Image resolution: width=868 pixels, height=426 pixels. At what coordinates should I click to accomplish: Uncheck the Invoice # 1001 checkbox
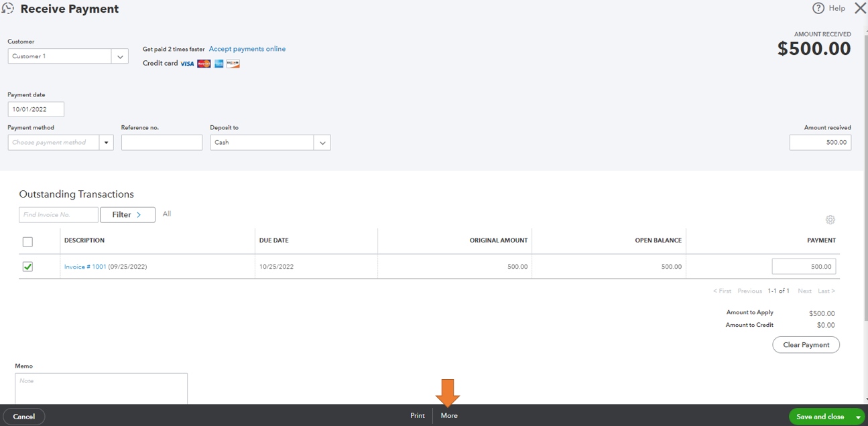[x=27, y=267]
